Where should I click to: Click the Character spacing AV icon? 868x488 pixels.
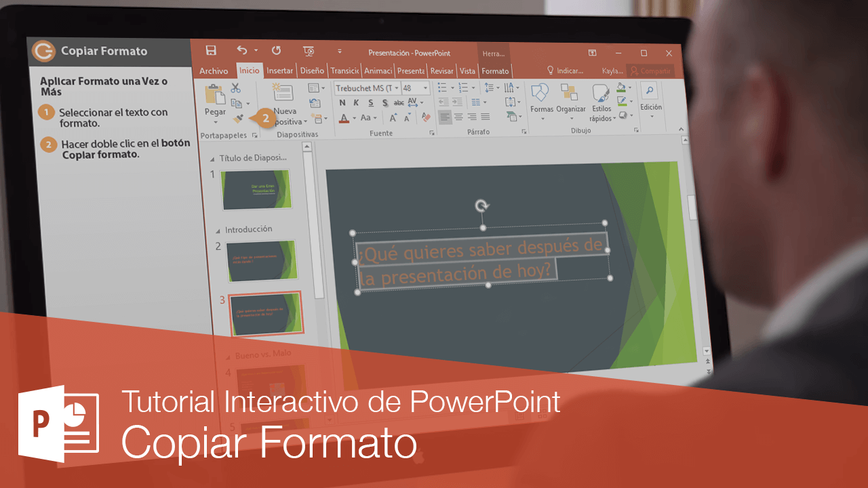click(x=413, y=103)
